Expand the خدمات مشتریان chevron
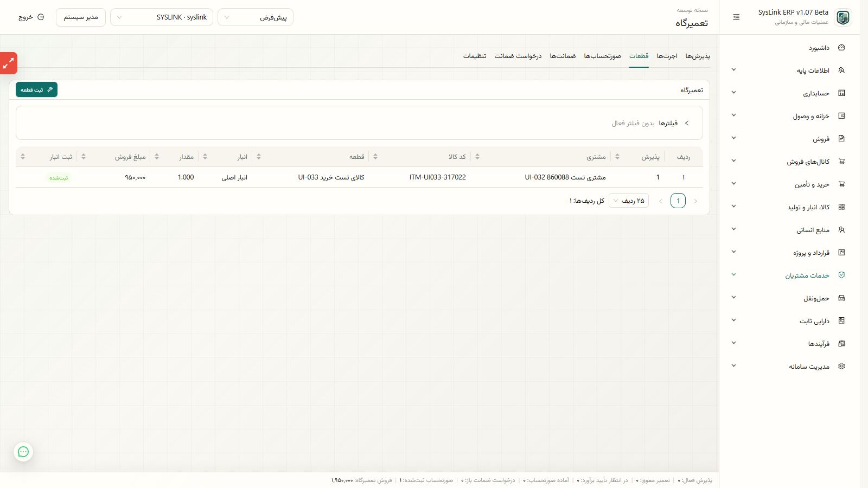868x488 pixels. point(733,275)
